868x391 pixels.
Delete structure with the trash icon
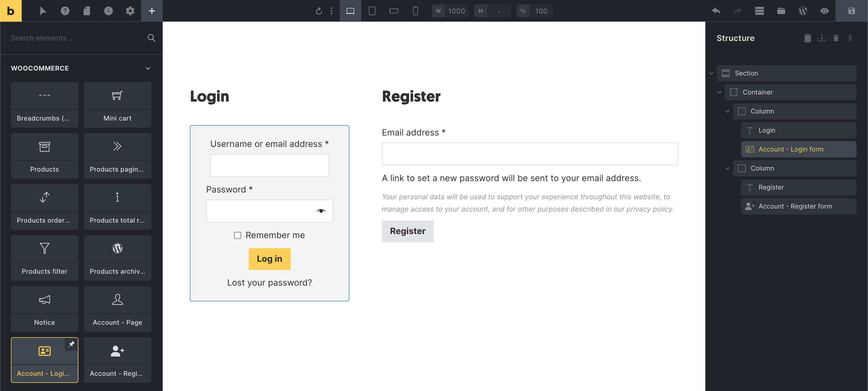pos(836,38)
